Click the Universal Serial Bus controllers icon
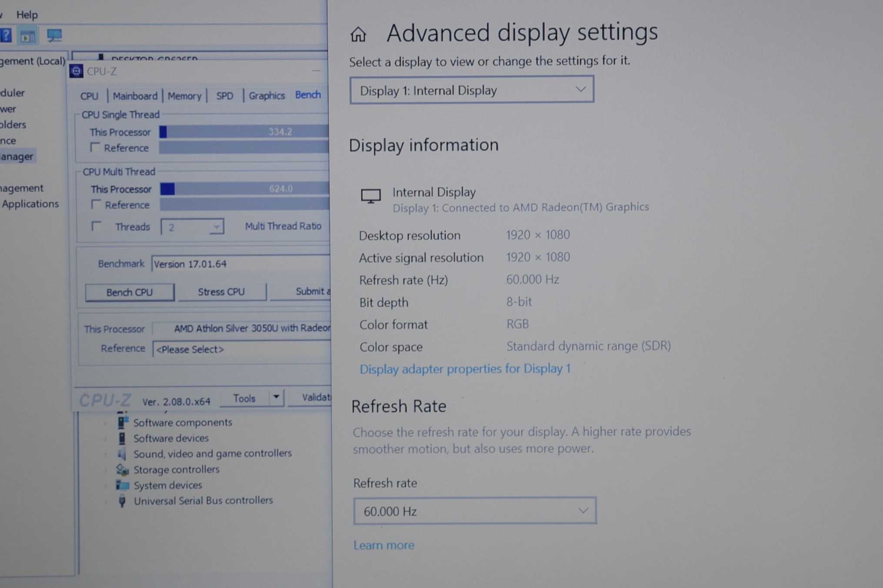The height and width of the screenshot is (588, 883). coord(122,501)
